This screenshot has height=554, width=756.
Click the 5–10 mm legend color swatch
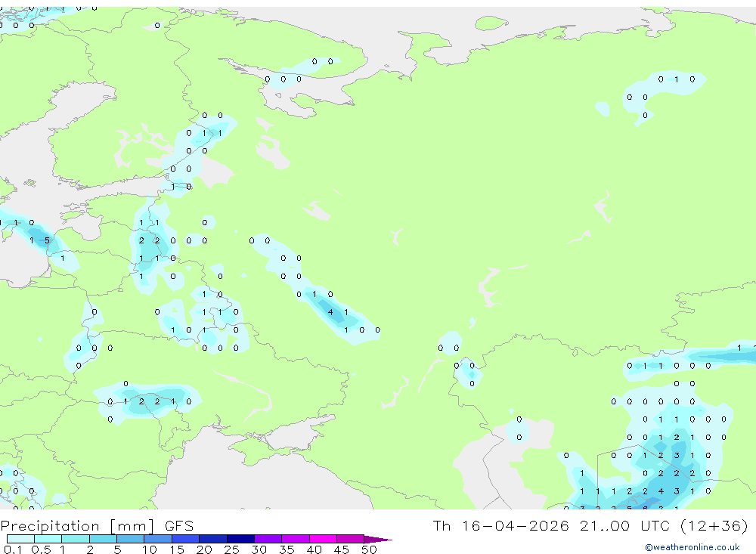[131, 539]
